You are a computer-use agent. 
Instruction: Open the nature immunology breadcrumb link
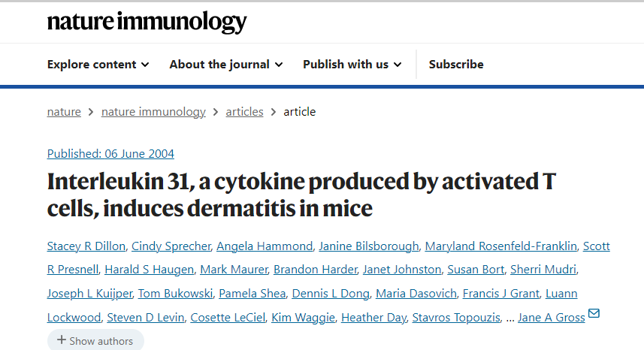(153, 112)
